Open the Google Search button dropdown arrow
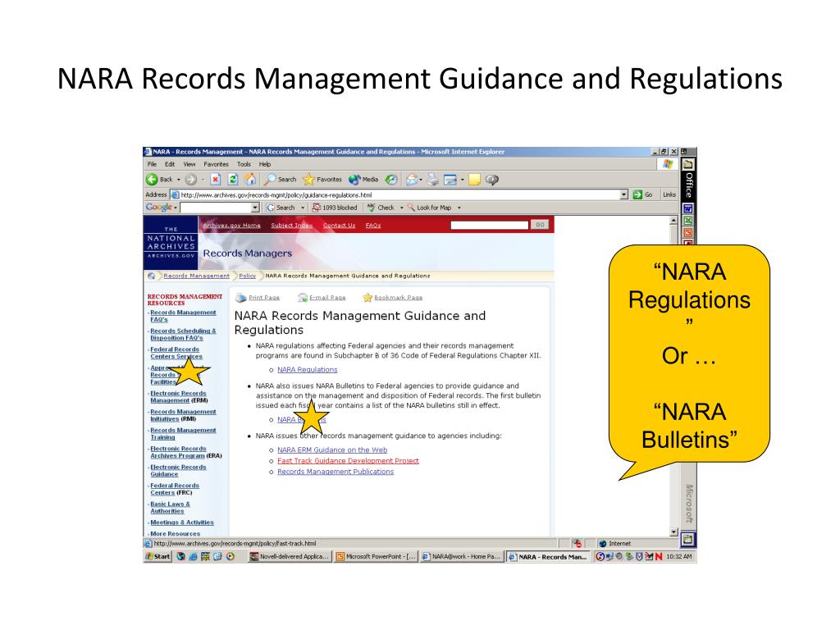The width and height of the screenshot is (840, 630). point(302,208)
